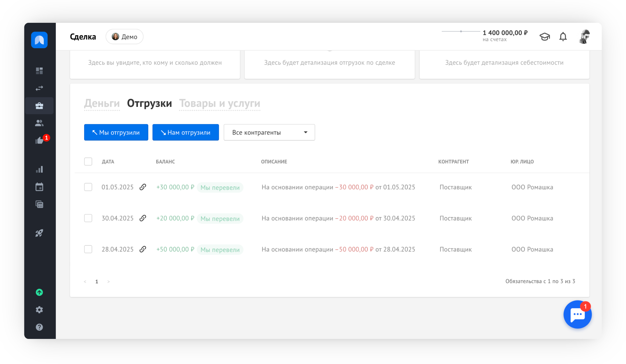Click link icon next to 28.04.2025
Image resolution: width=626 pixels, height=364 pixels.
(x=143, y=249)
